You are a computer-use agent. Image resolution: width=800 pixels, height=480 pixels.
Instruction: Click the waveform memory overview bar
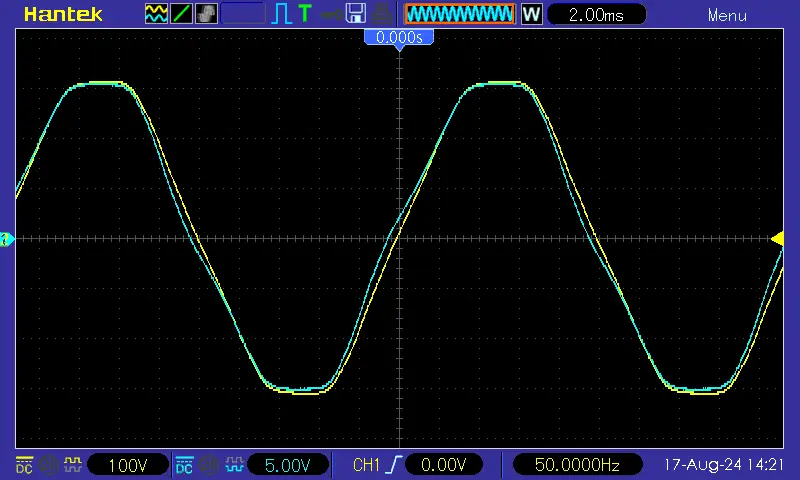[460, 14]
